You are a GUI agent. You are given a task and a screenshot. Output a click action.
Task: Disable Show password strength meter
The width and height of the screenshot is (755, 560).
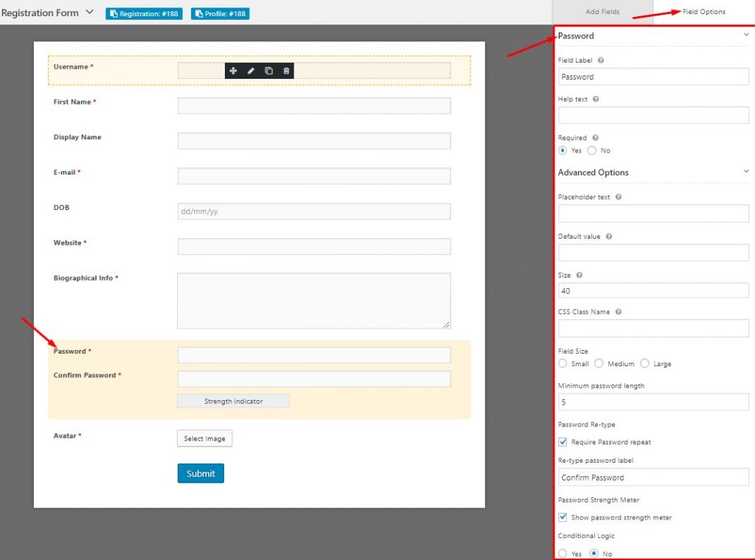click(563, 517)
